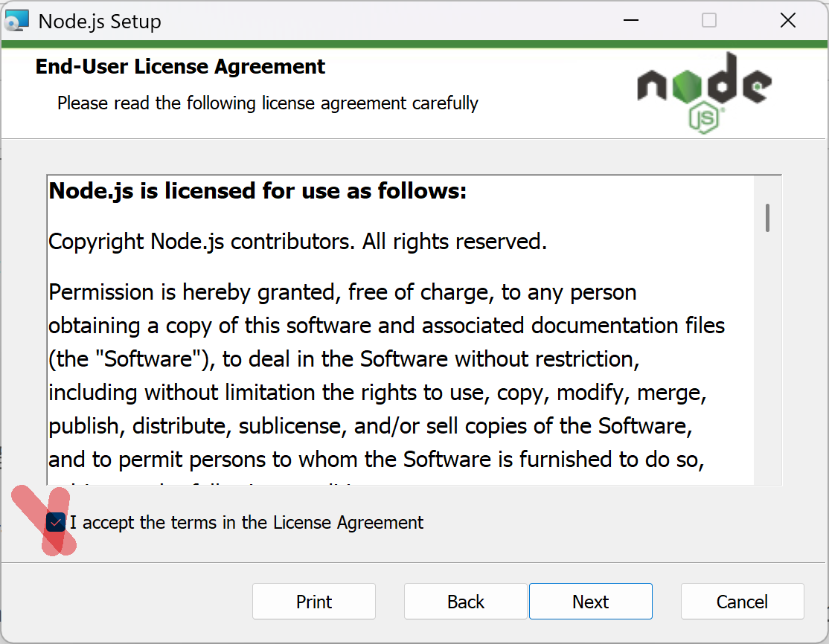This screenshot has height=644, width=829.
Task: Click the installer disc icon in title bar
Action: point(16,21)
